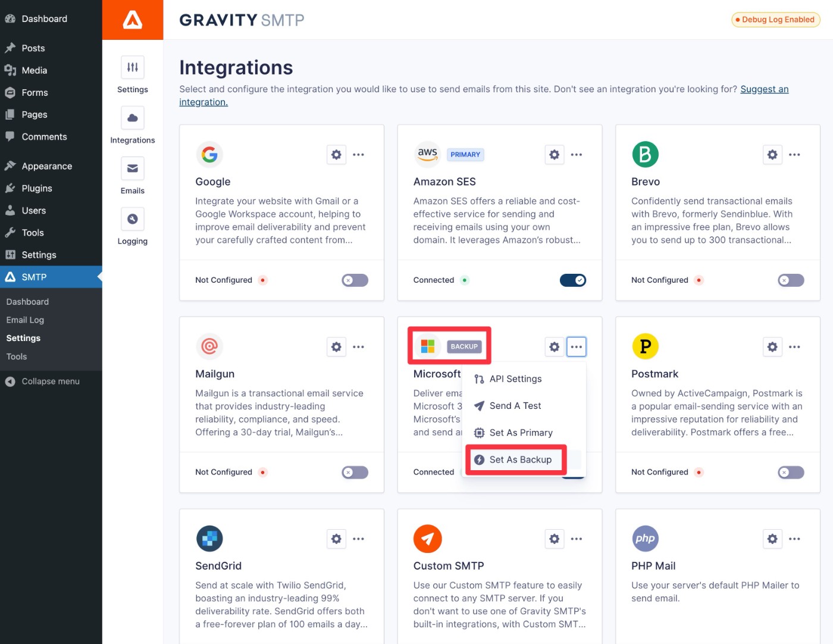Click the PRIMARY badge on Amazon SES
833x644 pixels.
point(465,155)
